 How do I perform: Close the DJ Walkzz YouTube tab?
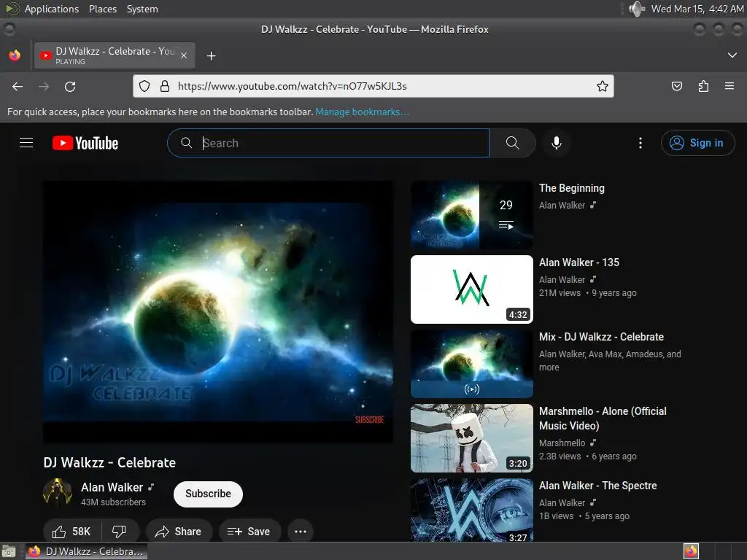(x=184, y=55)
